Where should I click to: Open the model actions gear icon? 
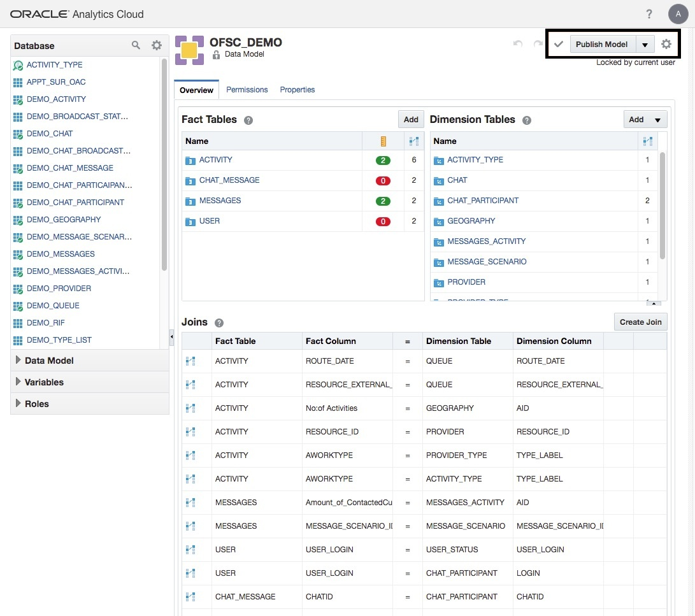click(666, 44)
